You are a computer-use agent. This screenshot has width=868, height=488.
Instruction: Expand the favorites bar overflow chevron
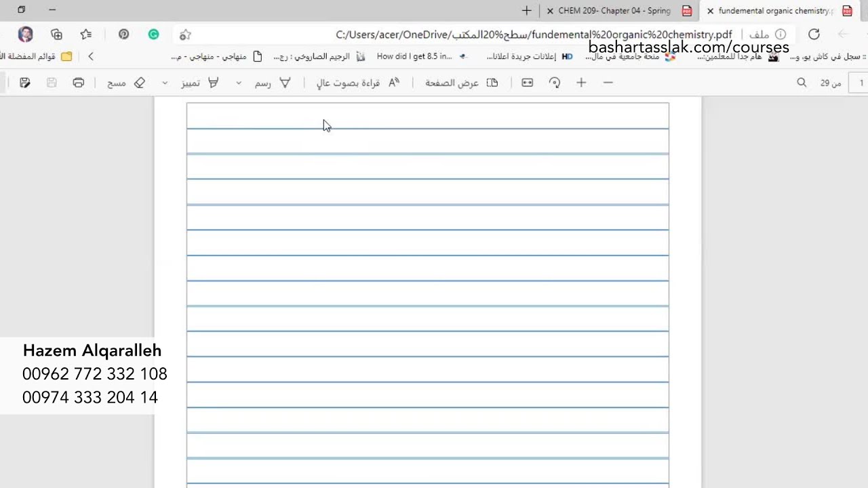(91, 56)
